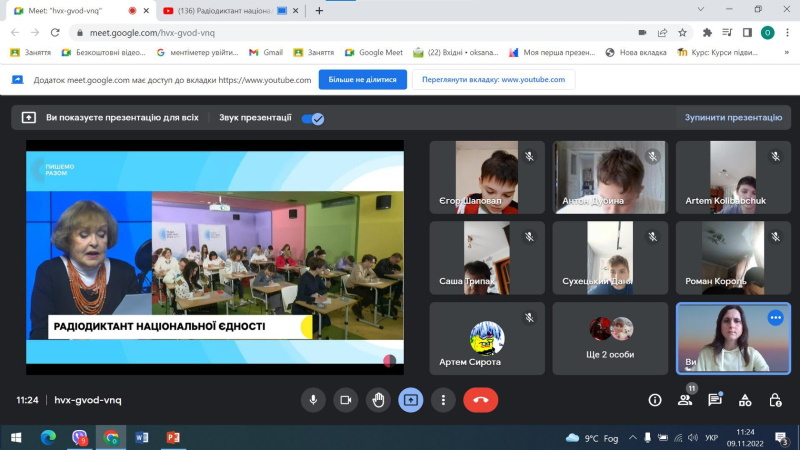Image resolution: width=800 pixels, height=450 pixels.
Task: Open options dots on your own video tile
Action: pyautogui.click(x=776, y=318)
